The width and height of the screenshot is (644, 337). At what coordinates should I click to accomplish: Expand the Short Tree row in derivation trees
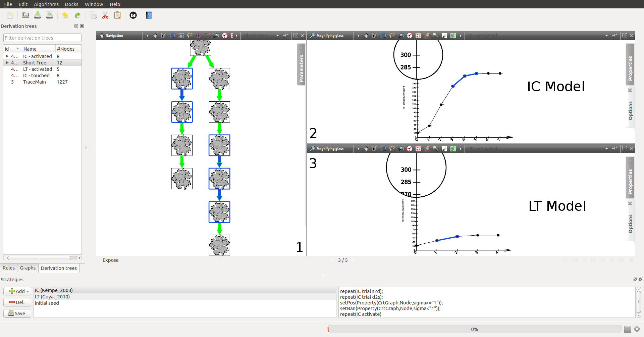[7, 63]
